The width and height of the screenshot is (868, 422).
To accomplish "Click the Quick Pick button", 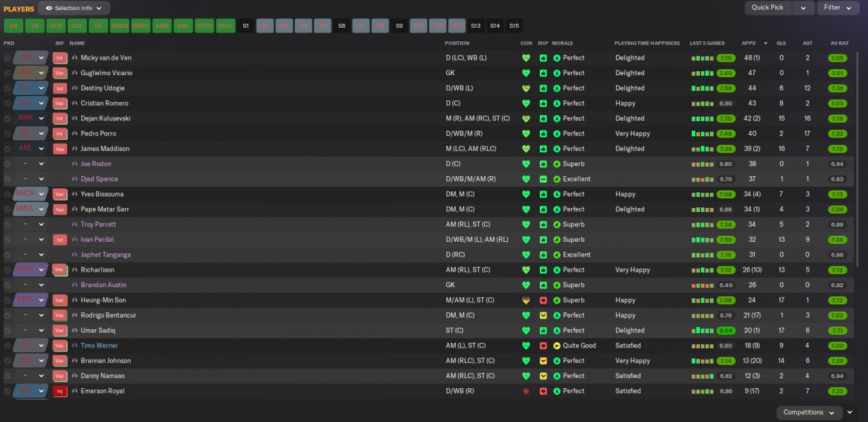I will click(768, 8).
